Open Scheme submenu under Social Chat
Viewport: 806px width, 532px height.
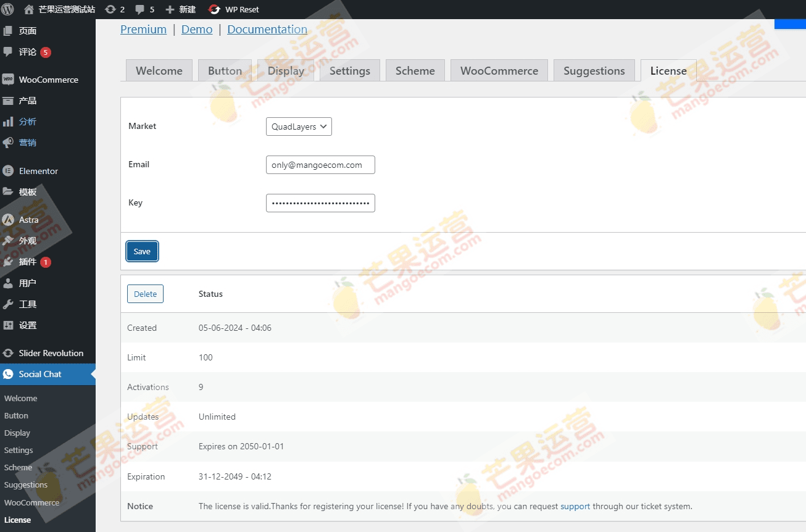click(x=18, y=467)
